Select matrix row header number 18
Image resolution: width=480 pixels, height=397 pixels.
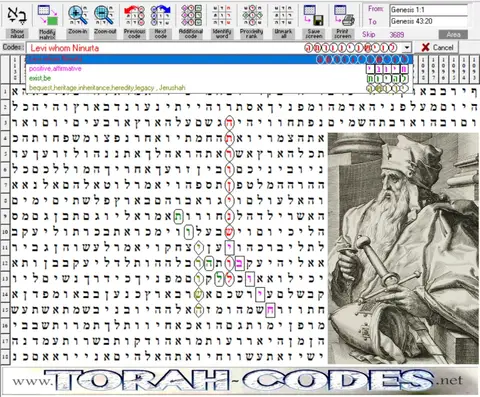[x=5, y=357]
